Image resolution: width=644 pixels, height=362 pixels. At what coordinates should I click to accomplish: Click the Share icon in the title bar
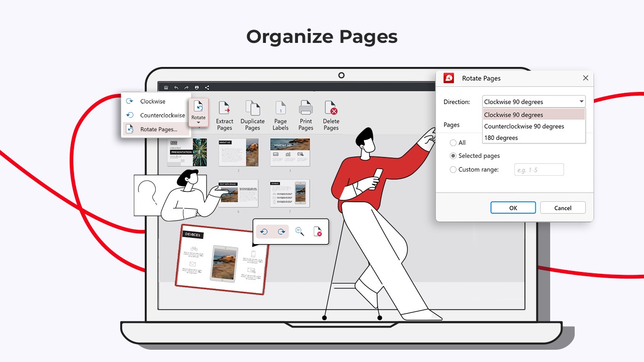206,87
